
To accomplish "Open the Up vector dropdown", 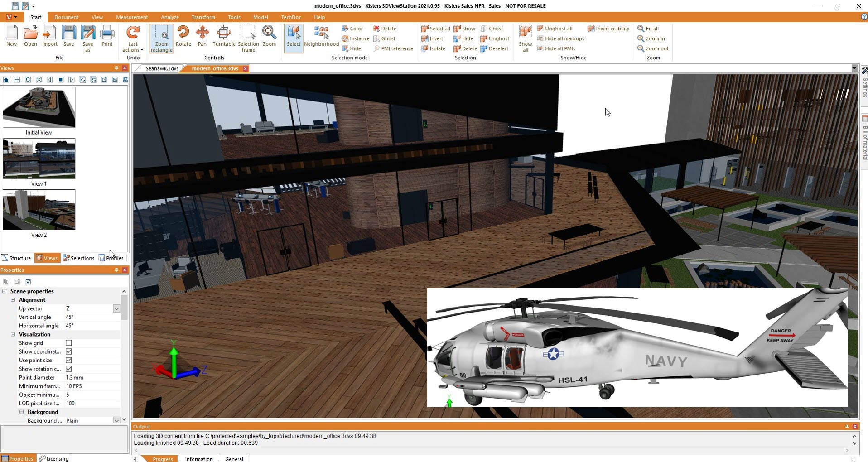I will 116,308.
